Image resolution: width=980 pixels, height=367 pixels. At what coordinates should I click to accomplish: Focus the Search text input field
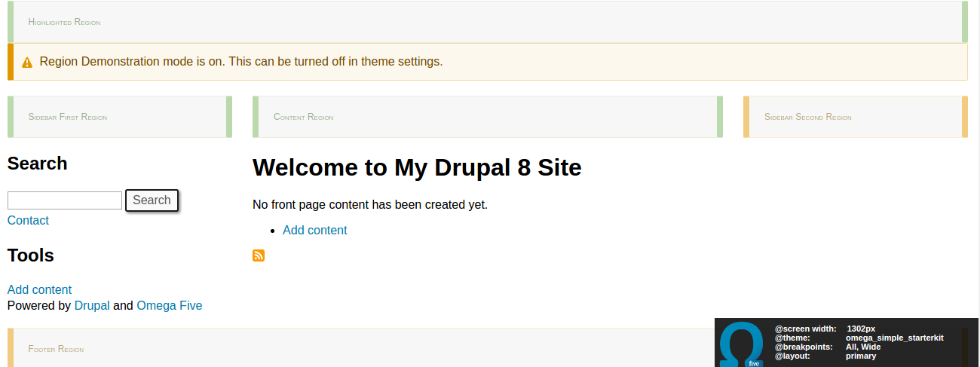click(x=65, y=200)
